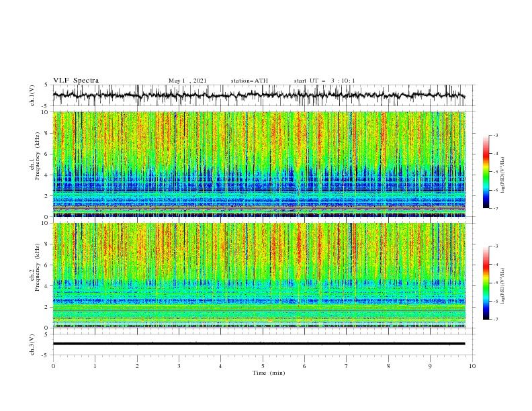This screenshot has width=532, height=411.
Task: Click the time axis tick label "9"
Action: tap(430, 366)
